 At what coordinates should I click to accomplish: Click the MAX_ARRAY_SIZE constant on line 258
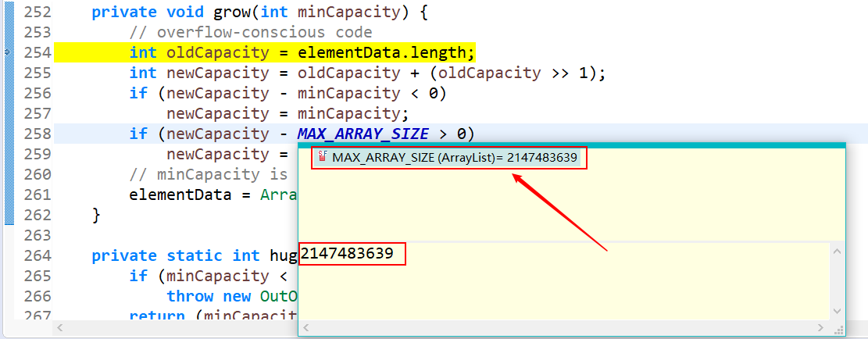(363, 134)
